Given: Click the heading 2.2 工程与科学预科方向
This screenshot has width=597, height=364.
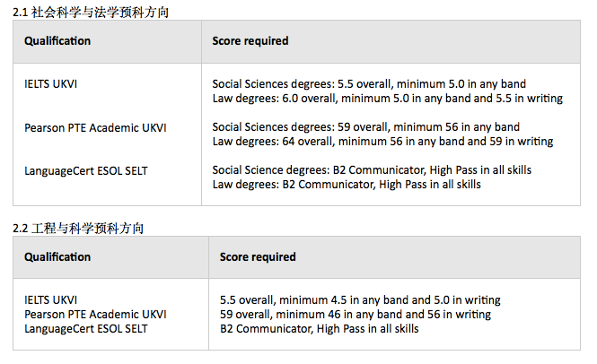Looking at the screenshot, I should coord(90,228).
